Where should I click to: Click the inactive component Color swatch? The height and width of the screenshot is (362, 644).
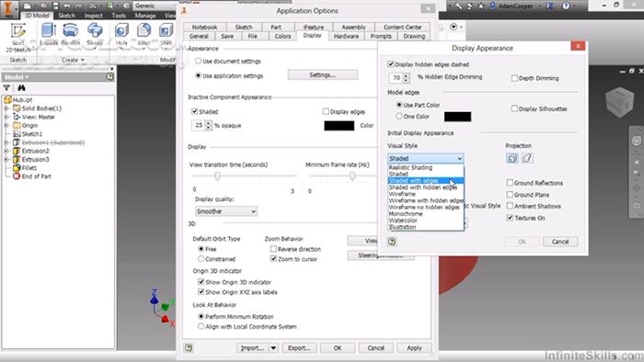(x=339, y=126)
